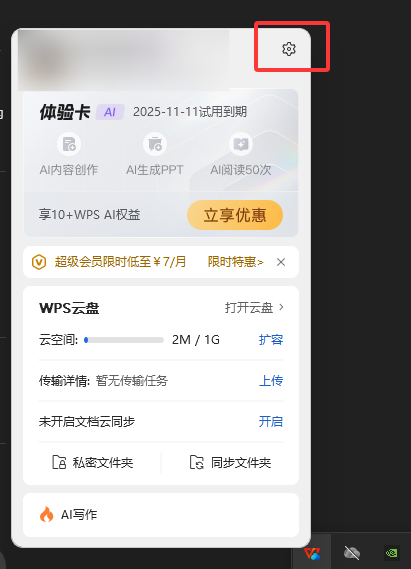Click the 2M / 1G storage usage text
The height and width of the screenshot is (569, 411).
[x=196, y=340]
